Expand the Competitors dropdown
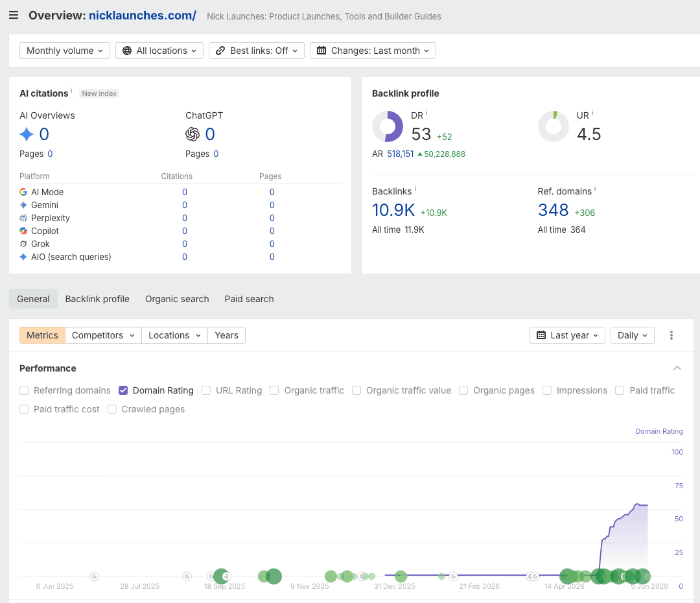The image size is (700, 603). click(103, 335)
